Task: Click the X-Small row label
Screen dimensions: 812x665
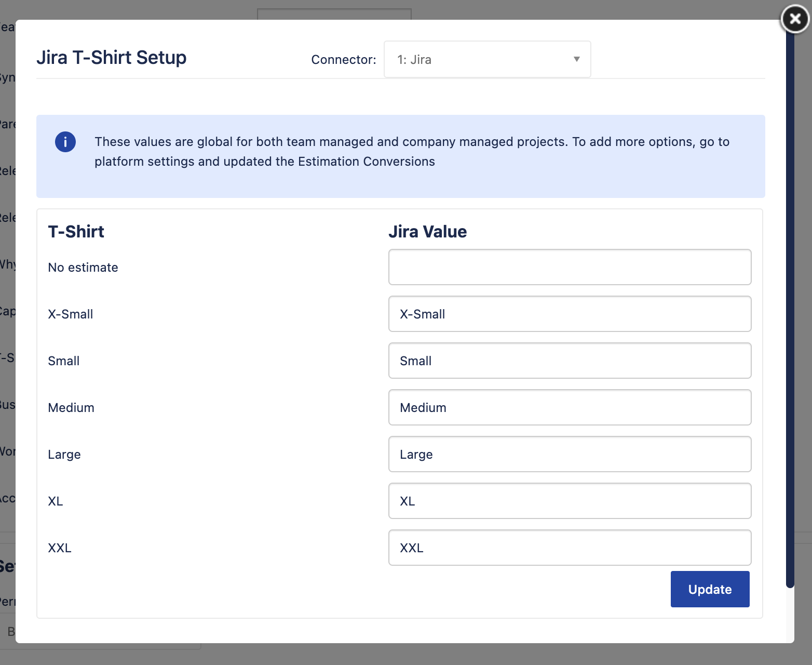Action: [71, 314]
